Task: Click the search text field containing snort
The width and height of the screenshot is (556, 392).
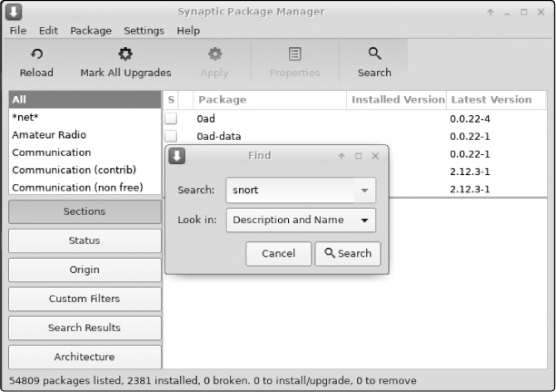Action: point(290,191)
